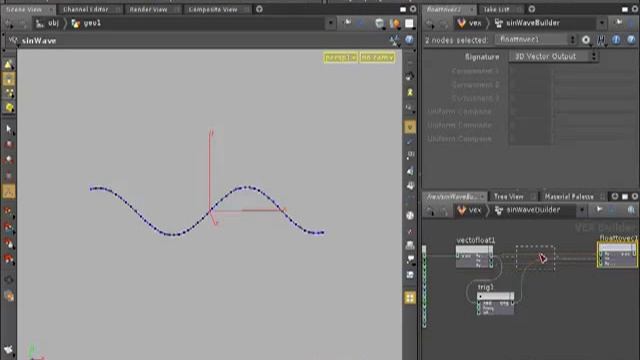This screenshot has height=360, width=640.
Task: Select the floattovec1 node
Action: [x=617, y=255]
